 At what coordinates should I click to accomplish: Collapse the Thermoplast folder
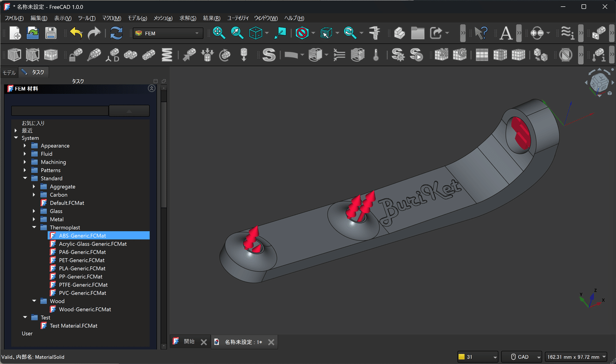[34, 228]
